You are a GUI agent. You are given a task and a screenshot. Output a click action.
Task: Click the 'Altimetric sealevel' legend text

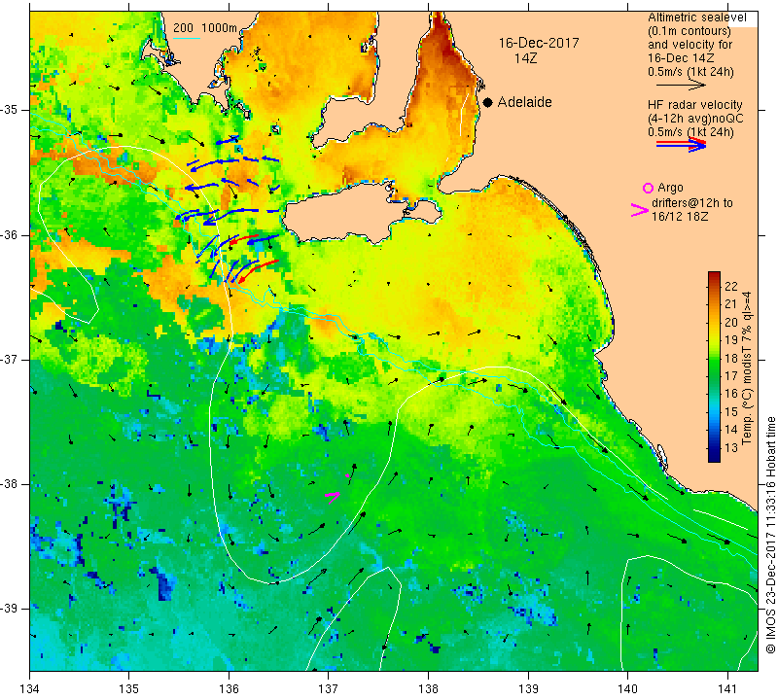click(696, 17)
